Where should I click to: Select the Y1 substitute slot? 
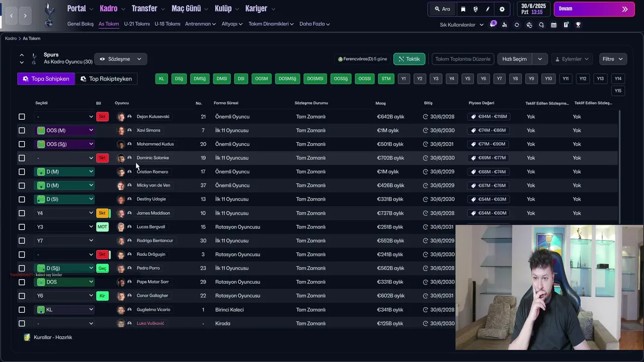[404, 79]
